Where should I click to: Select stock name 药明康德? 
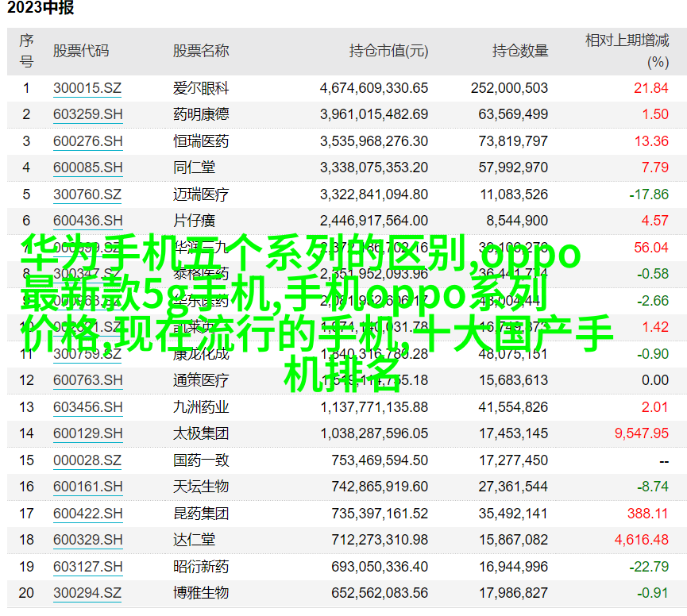(x=201, y=115)
